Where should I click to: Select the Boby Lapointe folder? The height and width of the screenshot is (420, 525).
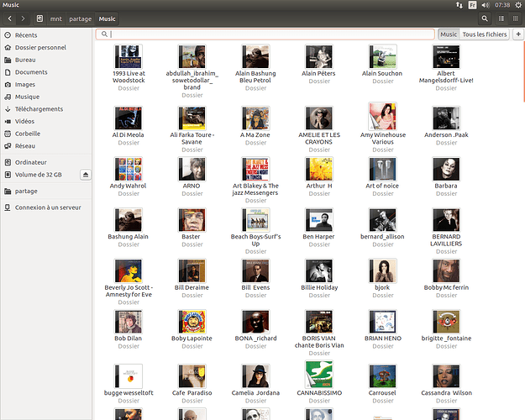point(192,329)
